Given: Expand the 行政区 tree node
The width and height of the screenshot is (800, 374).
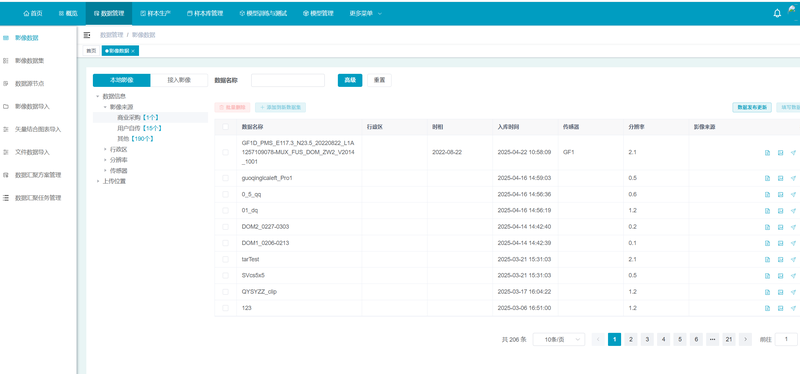Looking at the screenshot, I should tap(105, 149).
